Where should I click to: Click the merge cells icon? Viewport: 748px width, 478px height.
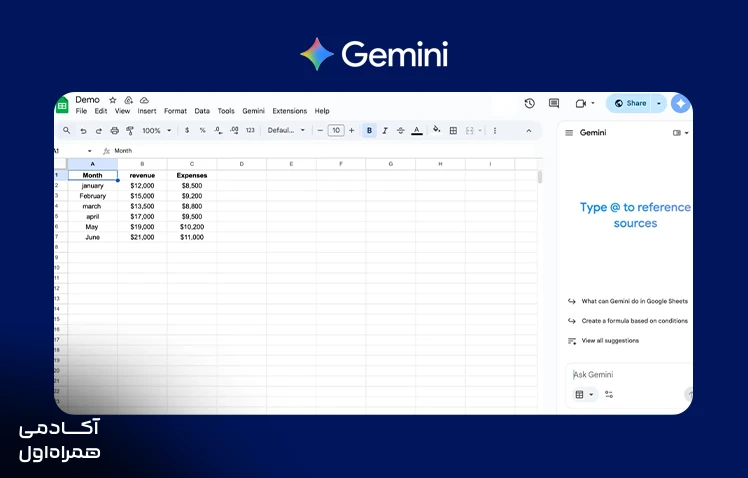tap(469, 130)
